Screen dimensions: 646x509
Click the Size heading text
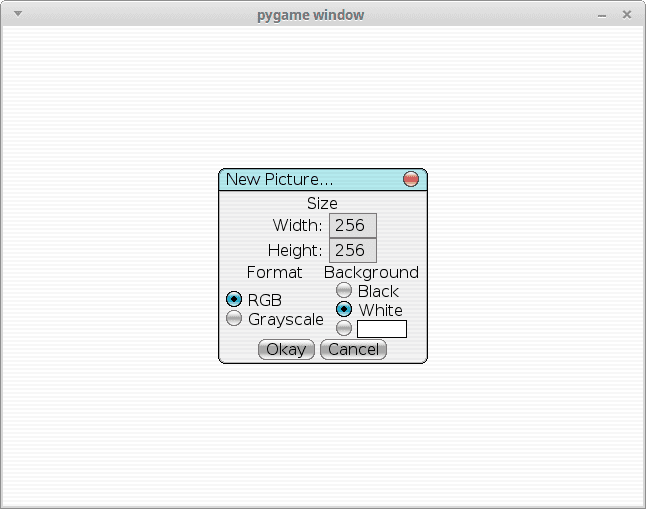click(322, 204)
